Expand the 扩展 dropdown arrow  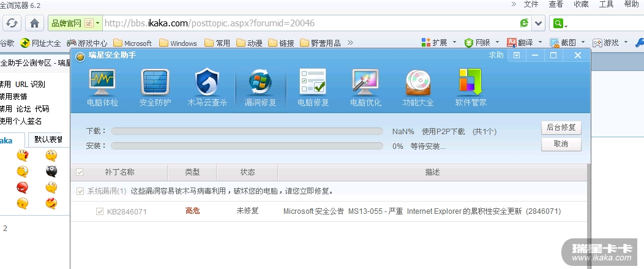(x=454, y=42)
